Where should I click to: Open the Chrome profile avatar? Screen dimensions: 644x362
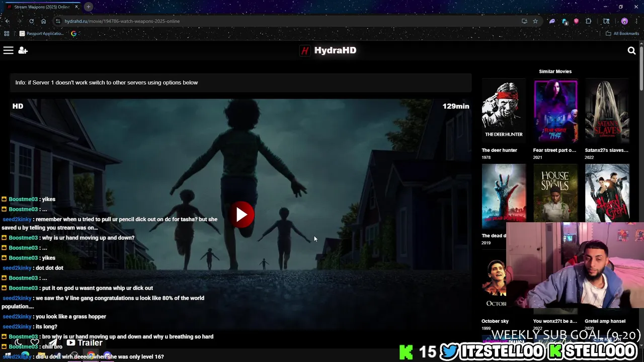(624, 21)
